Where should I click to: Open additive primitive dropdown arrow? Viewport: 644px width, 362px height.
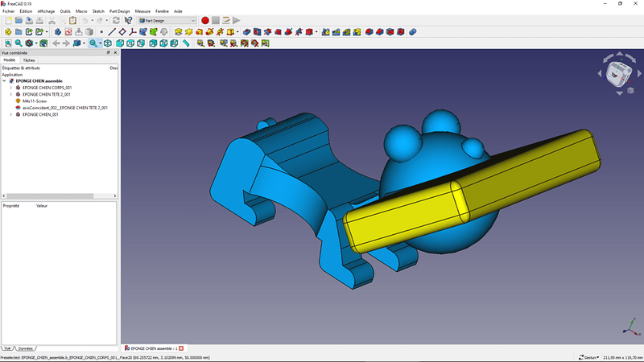(237, 32)
